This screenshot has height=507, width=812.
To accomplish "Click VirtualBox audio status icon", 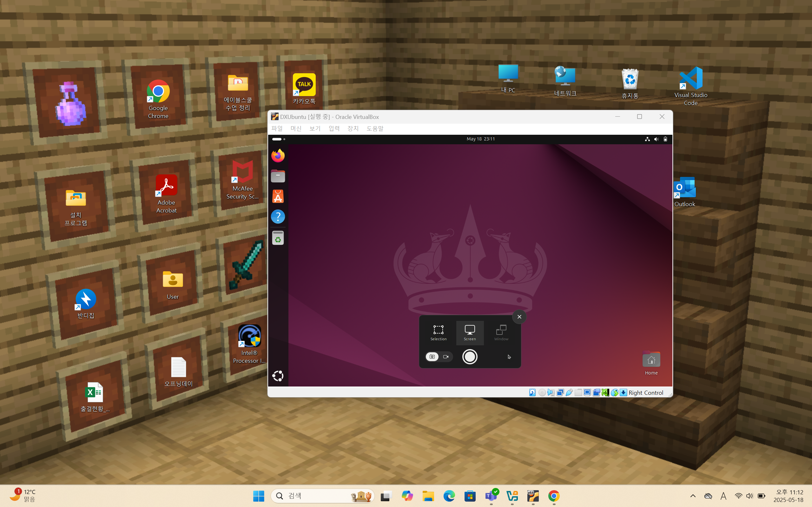I will coord(551,393).
